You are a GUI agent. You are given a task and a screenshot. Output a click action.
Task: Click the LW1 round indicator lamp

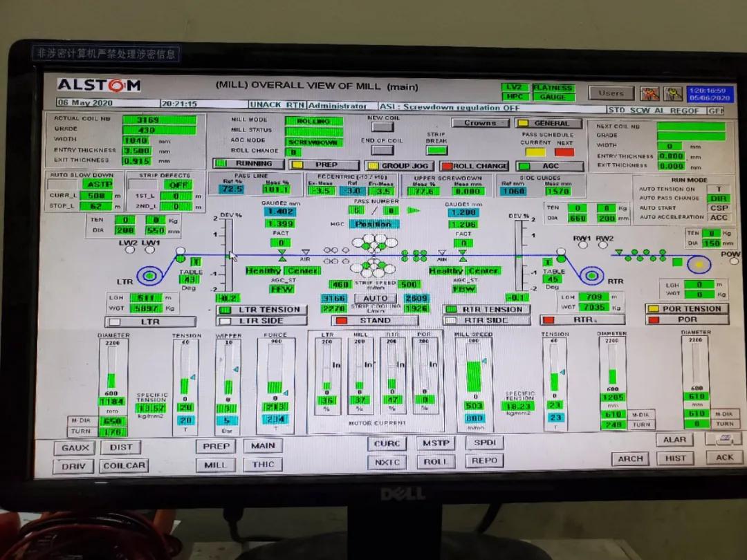(150, 250)
